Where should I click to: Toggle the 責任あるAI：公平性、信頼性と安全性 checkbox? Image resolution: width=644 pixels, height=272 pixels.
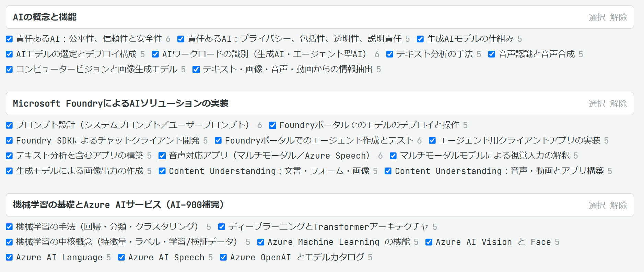(9, 39)
